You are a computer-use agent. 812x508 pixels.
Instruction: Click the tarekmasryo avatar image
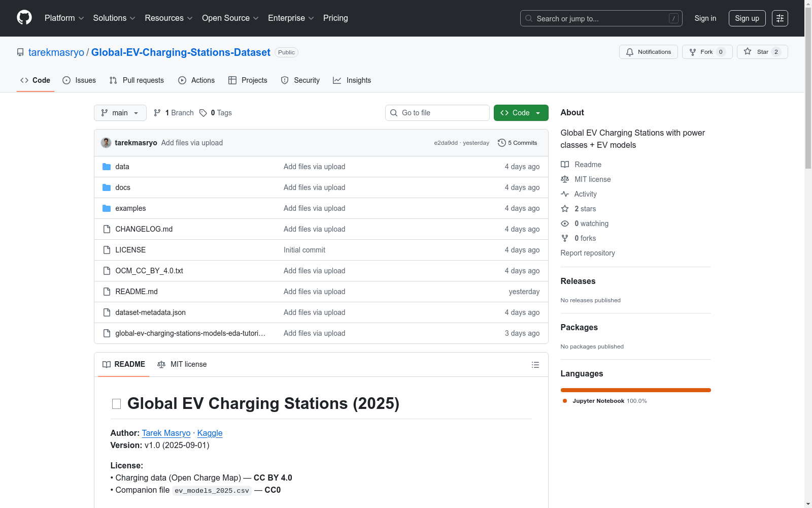click(106, 143)
